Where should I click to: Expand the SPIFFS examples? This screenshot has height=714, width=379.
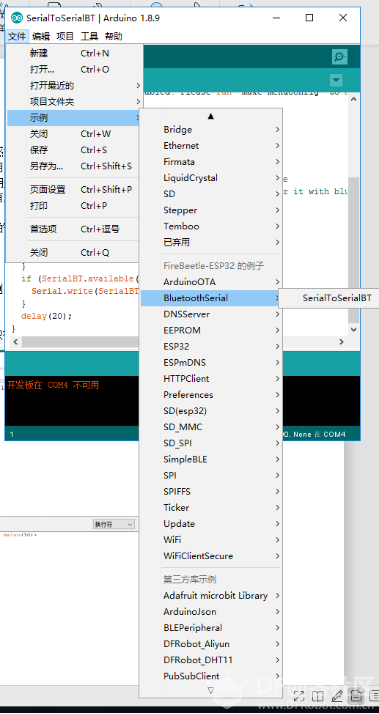coord(211,492)
